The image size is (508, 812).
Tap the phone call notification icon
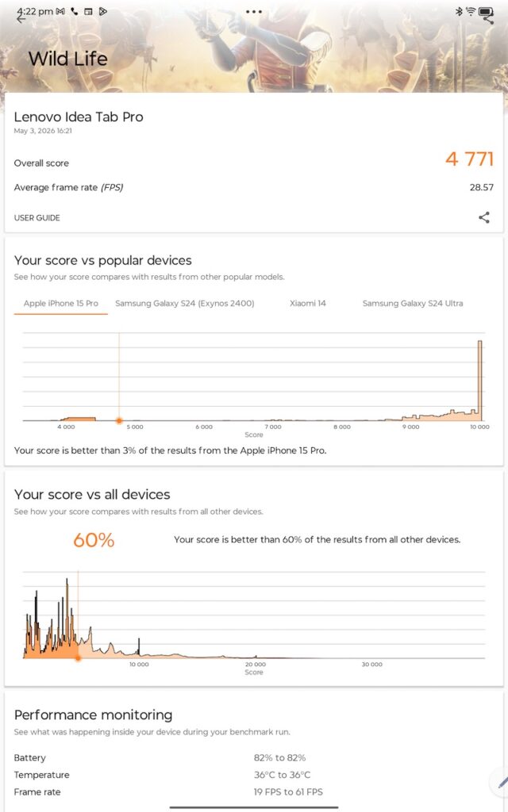[74, 11]
